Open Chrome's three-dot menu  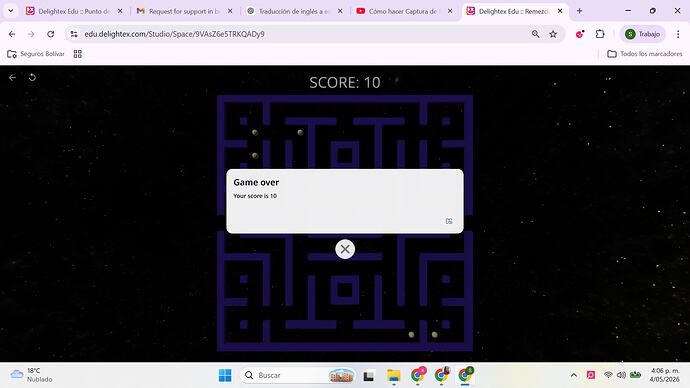[x=678, y=34]
